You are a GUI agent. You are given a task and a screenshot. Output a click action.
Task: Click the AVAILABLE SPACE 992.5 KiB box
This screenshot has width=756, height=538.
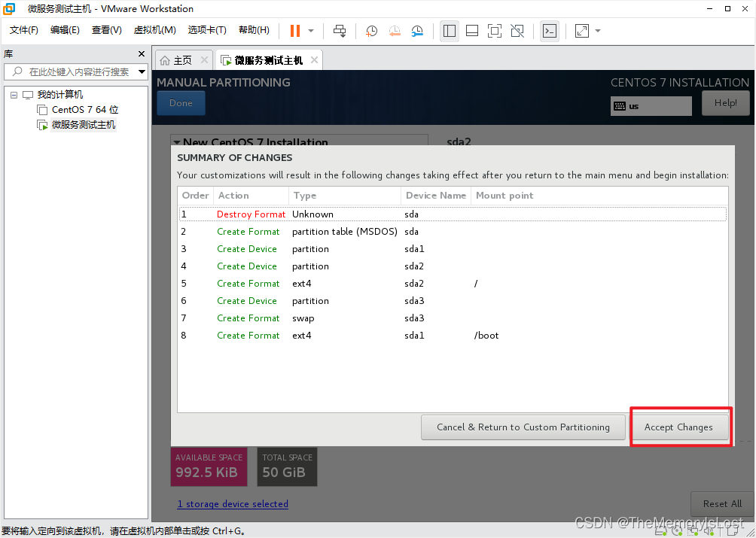[209, 467]
